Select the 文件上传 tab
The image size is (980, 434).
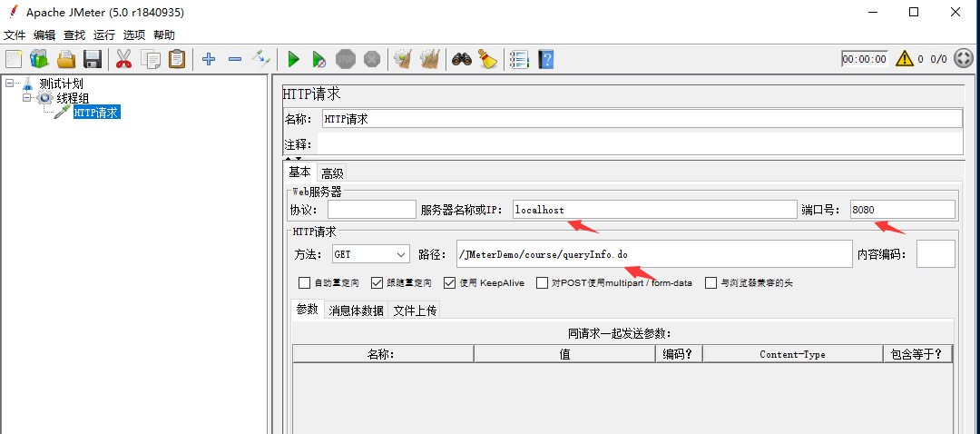pyautogui.click(x=415, y=311)
